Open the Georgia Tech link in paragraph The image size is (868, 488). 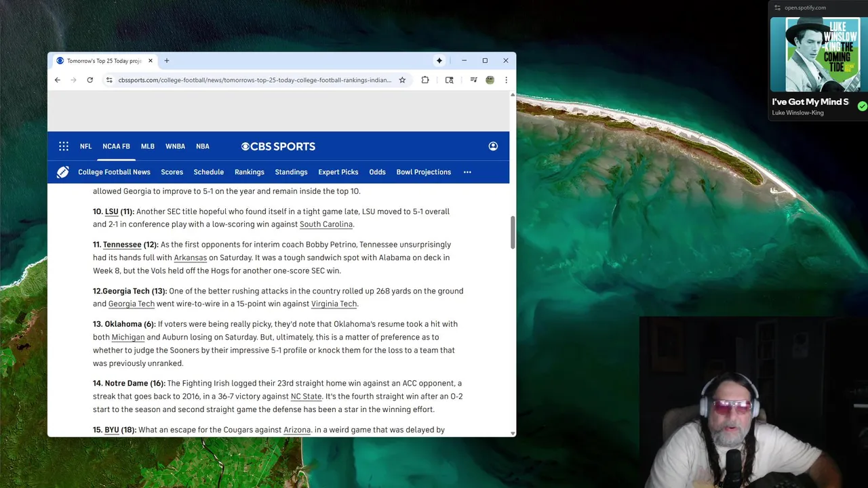(132, 304)
